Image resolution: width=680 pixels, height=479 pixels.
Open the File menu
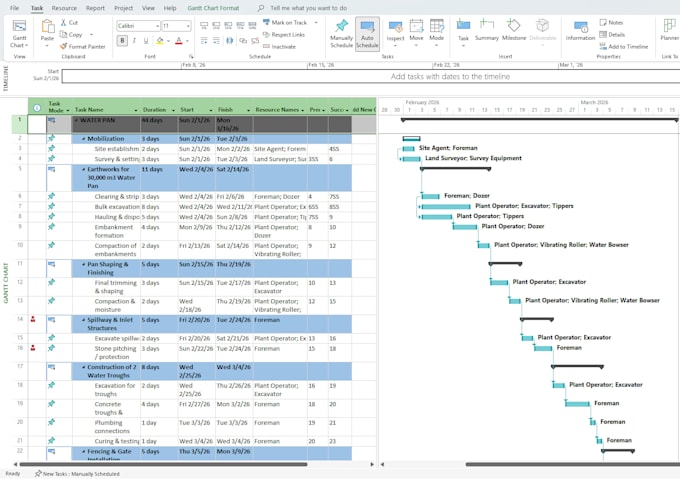[x=14, y=8]
